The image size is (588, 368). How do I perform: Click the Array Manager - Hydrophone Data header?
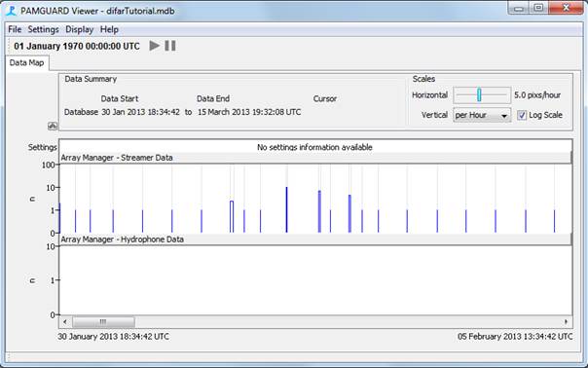315,239
